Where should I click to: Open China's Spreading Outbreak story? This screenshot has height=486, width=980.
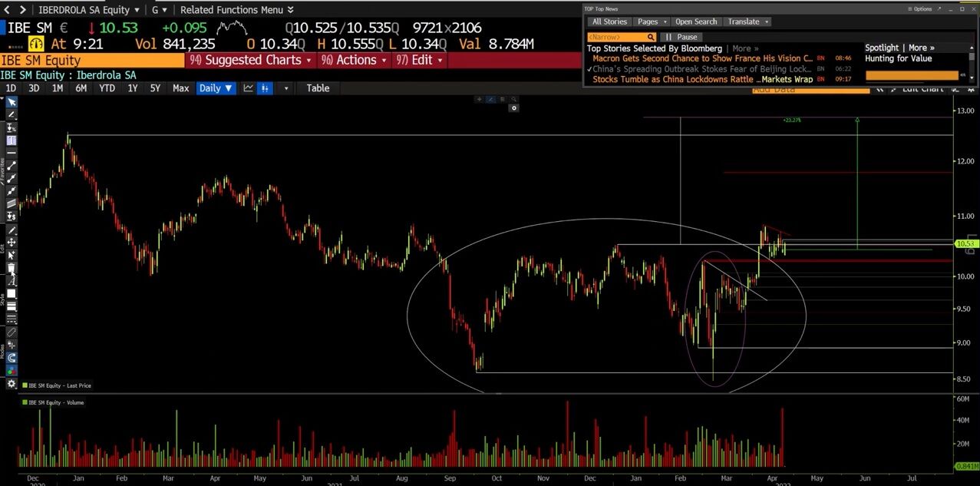[702, 69]
